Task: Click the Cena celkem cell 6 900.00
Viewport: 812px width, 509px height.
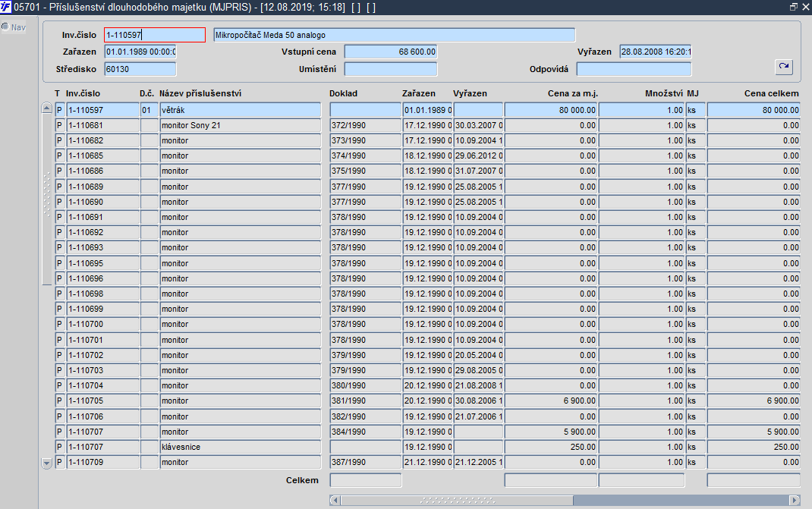Action: coord(754,401)
